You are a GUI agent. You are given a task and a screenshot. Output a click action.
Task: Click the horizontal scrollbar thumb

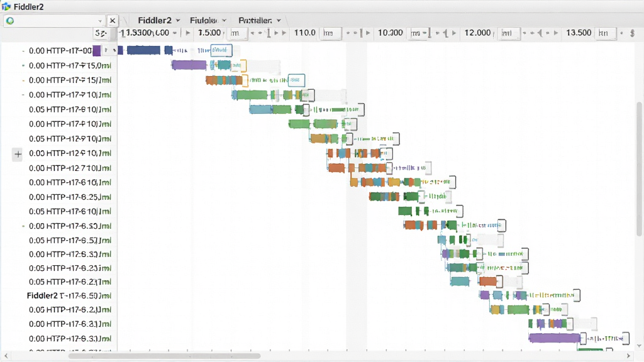click(x=164, y=356)
